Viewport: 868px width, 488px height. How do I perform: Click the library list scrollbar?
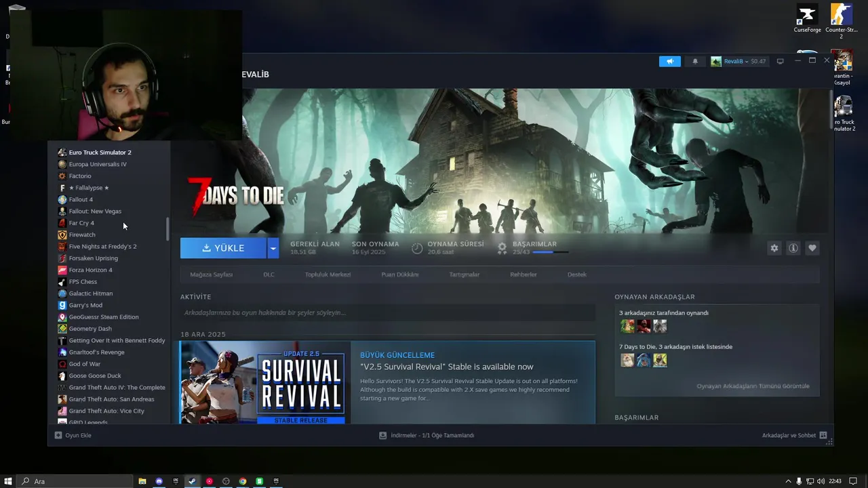[x=167, y=228]
